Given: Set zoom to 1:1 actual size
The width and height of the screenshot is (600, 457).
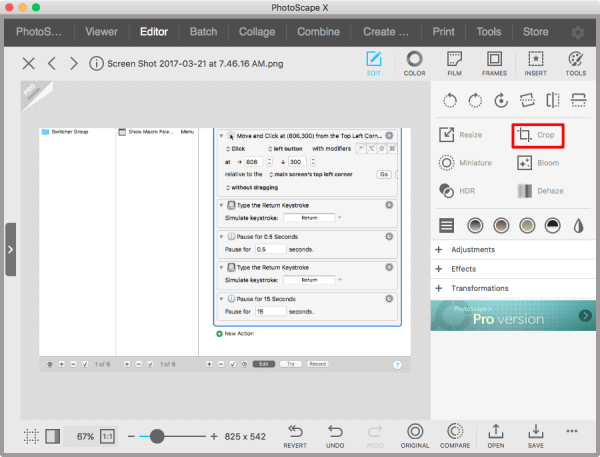Looking at the screenshot, I should tap(107, 436).
